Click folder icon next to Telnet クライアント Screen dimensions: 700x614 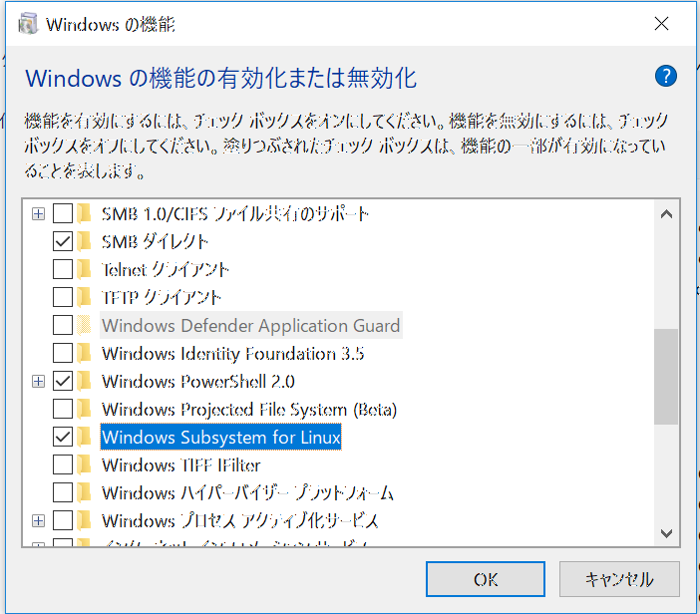[x=84, y=269]
